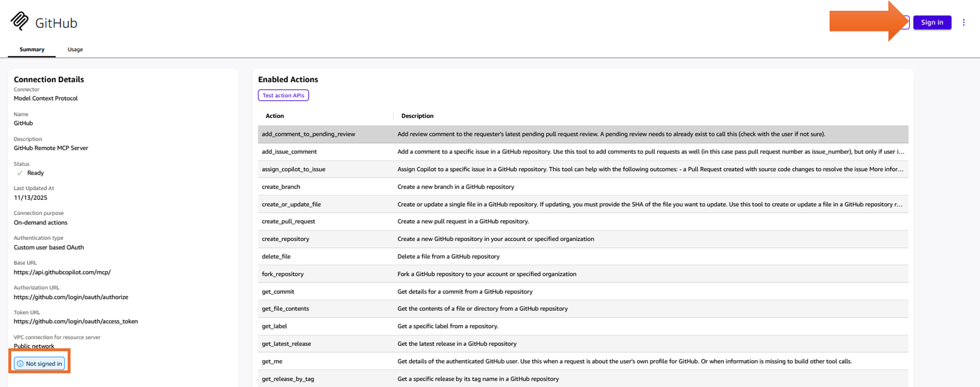Image resolution: width=980 pixels, height=387 pixels.
Task: Select the get_latest_release action
Action: coord(286,344)
